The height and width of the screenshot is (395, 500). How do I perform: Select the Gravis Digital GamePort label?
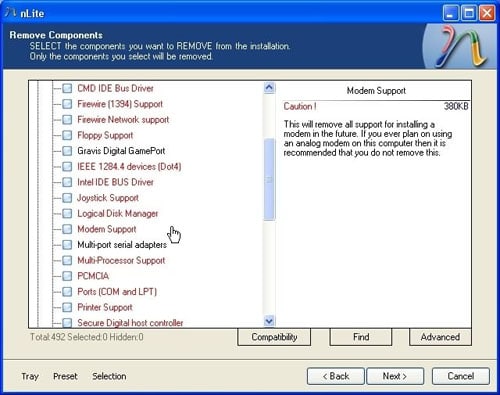coord(121,151)
